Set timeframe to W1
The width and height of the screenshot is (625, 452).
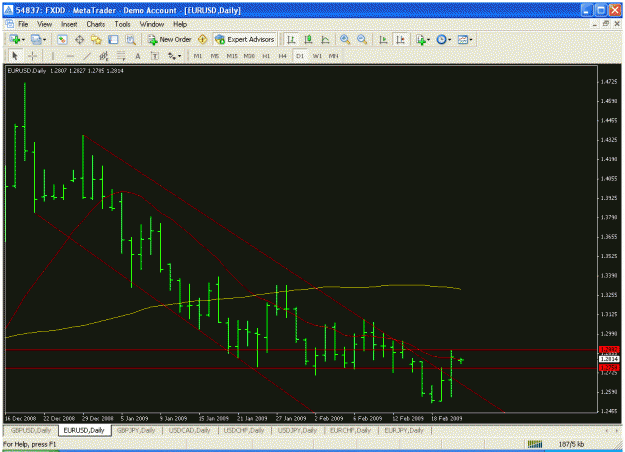coord(317,56)
